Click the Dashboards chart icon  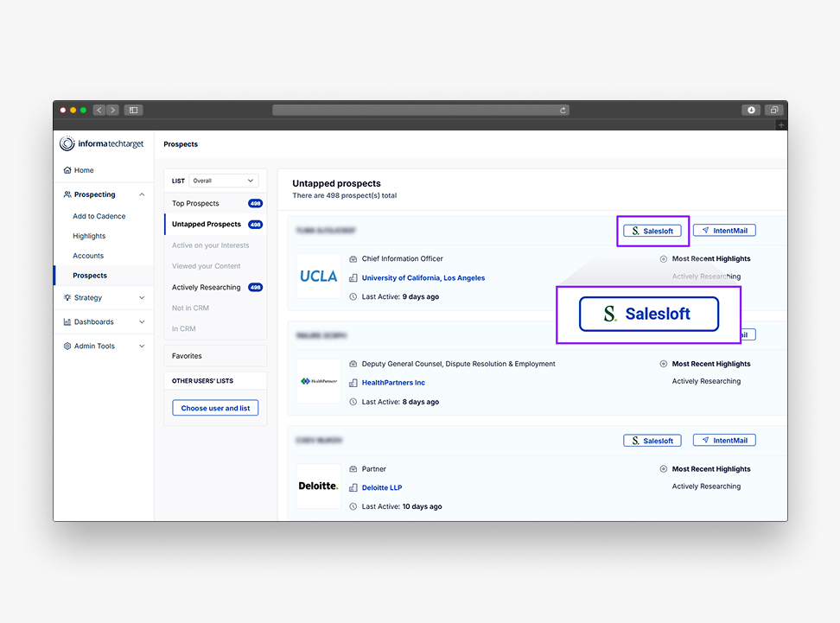tap(67, 321)
